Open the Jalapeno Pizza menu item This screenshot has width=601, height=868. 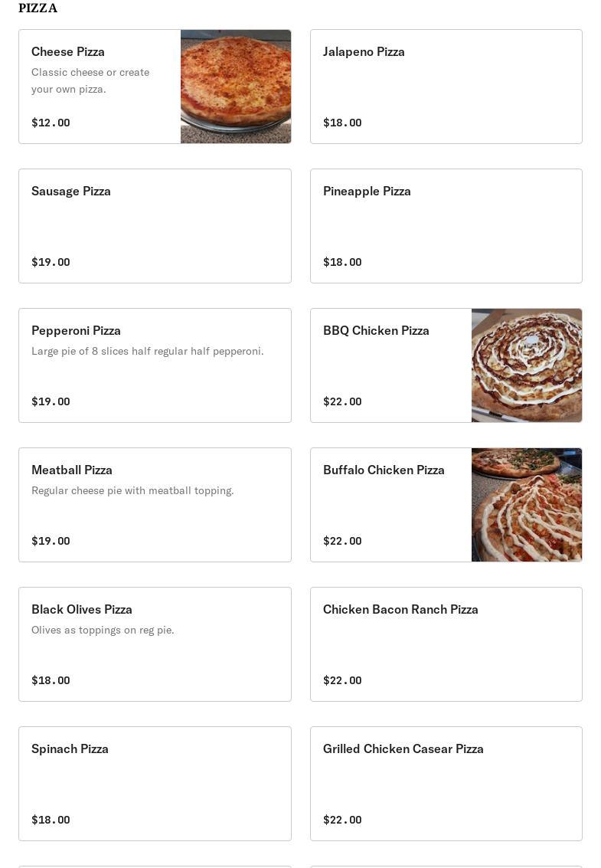pos(446,87)
